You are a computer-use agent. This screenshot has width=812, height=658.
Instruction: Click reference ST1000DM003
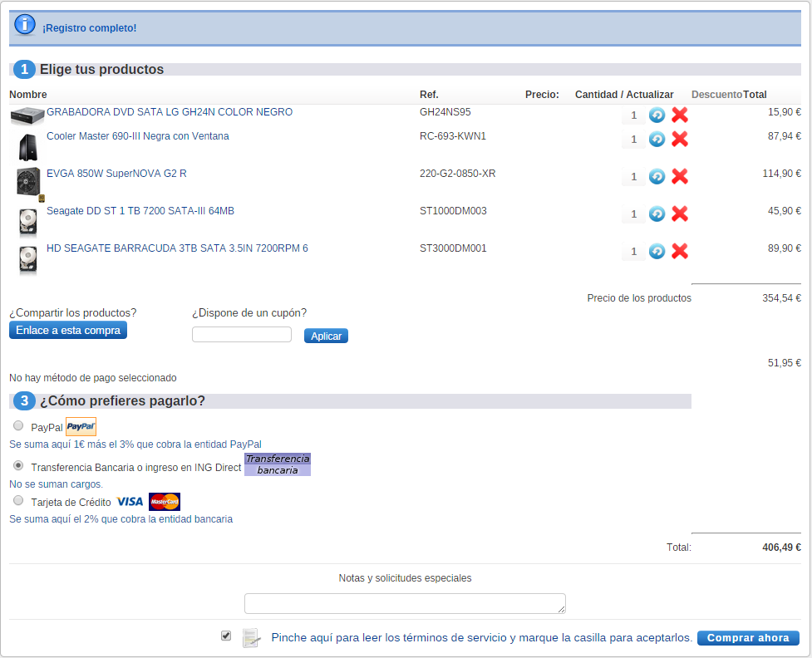[x=453, y=211]
